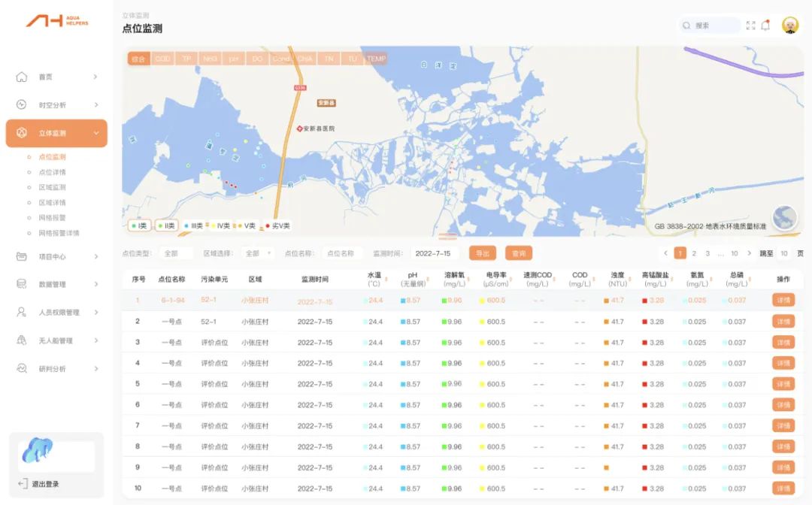Click the 导出 export button
Viewport: 812px width, 505px height.
point(483,254)
